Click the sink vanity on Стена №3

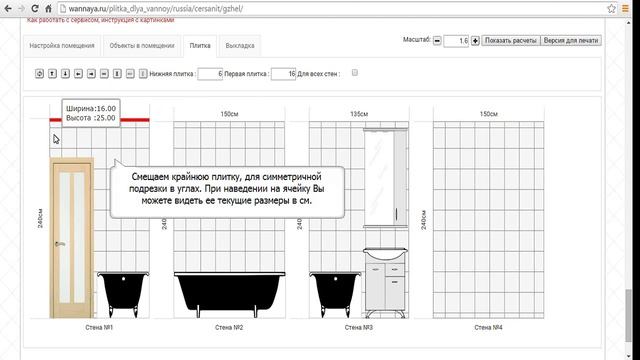385,283
